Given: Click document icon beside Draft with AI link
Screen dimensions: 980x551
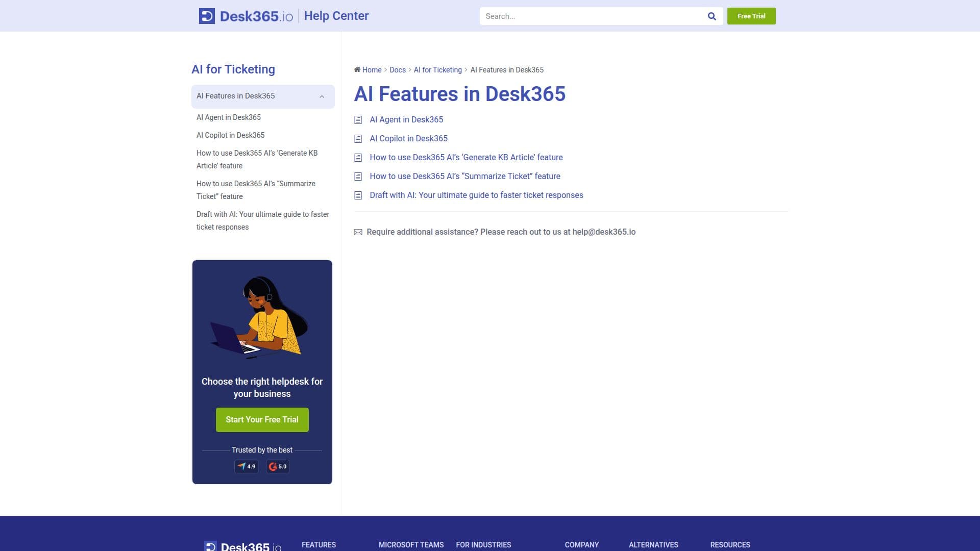Looking at the screenshot, I should coord(358,195).
